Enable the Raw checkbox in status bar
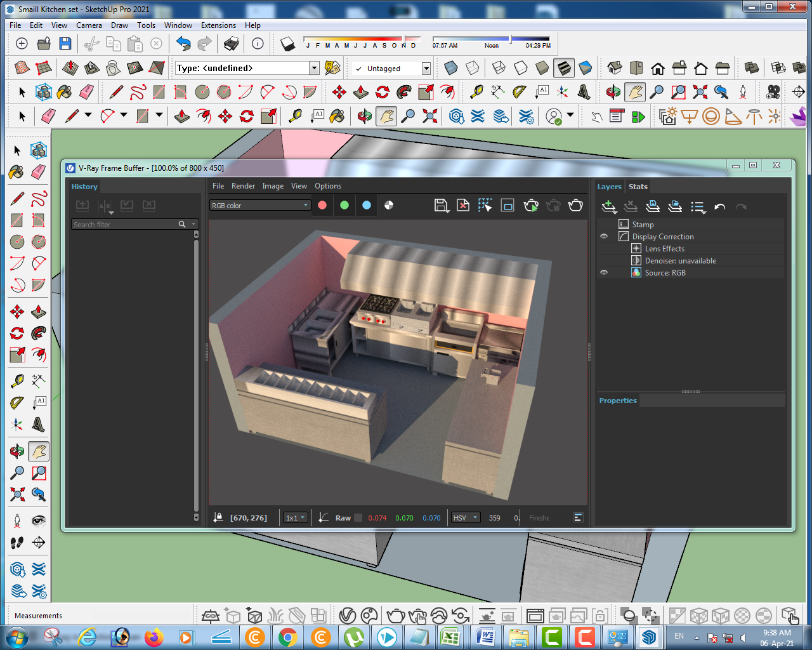 tap(358, 518)
